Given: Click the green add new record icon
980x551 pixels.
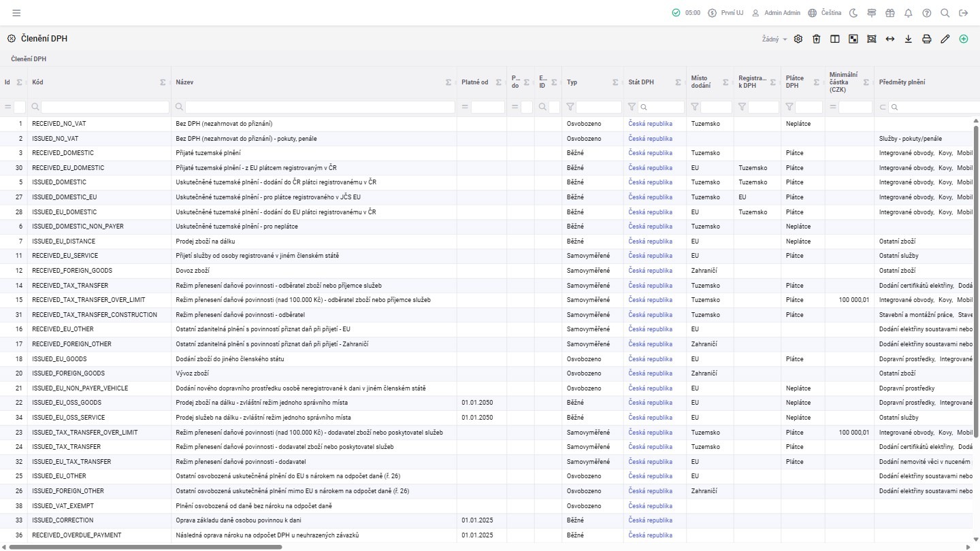Looking at the screenshot, I should pyautogui.click(x=963, y=39).
